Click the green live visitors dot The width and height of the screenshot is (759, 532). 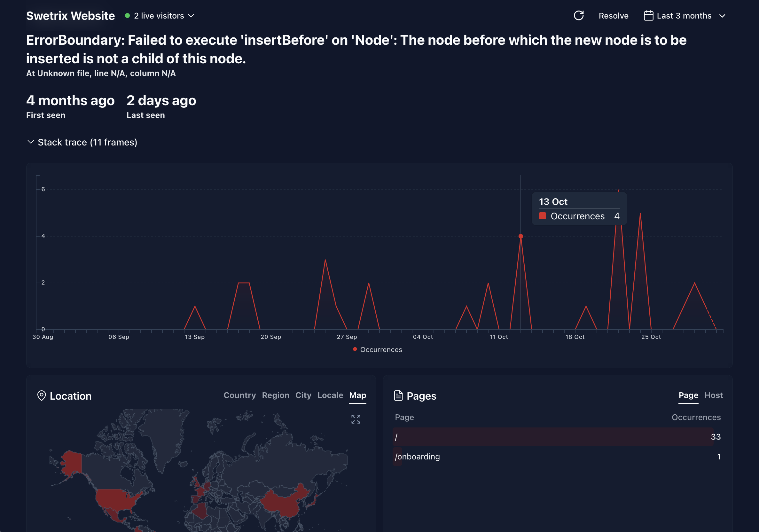(x=127, y=16)
